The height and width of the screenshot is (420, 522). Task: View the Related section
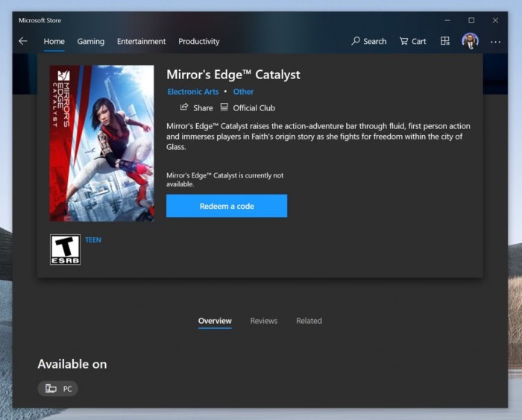pos(309,321)
